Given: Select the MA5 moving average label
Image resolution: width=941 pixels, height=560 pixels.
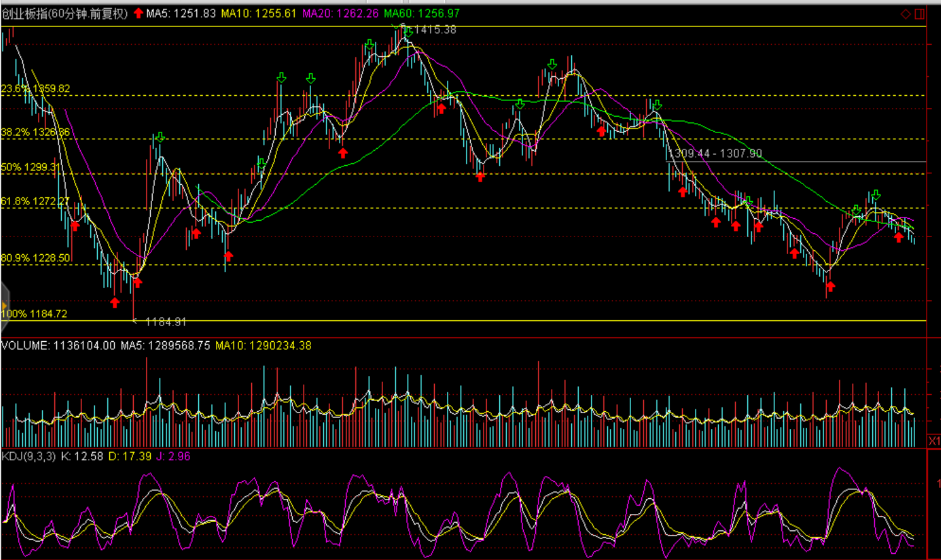Looking at the screenshot, I should pos(181,13).
